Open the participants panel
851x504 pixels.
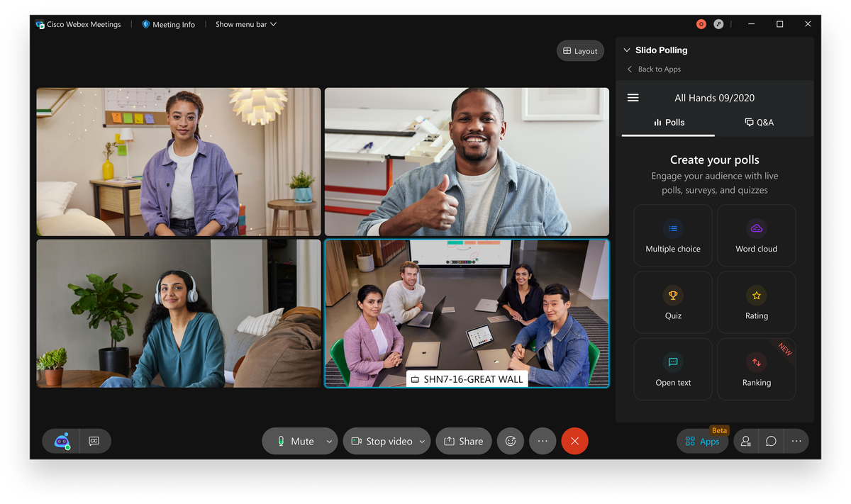coord(745,441)
